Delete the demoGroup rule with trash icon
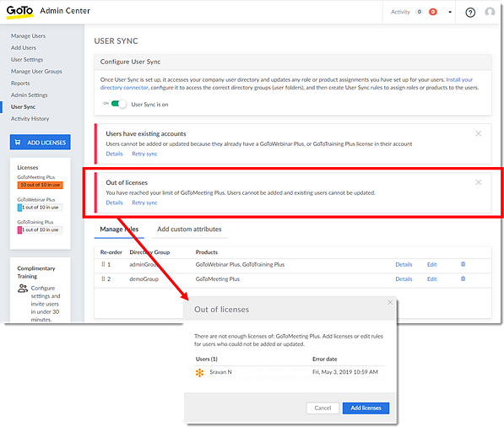Viewport: 504px width, 427px height. [x=463, y=278]
